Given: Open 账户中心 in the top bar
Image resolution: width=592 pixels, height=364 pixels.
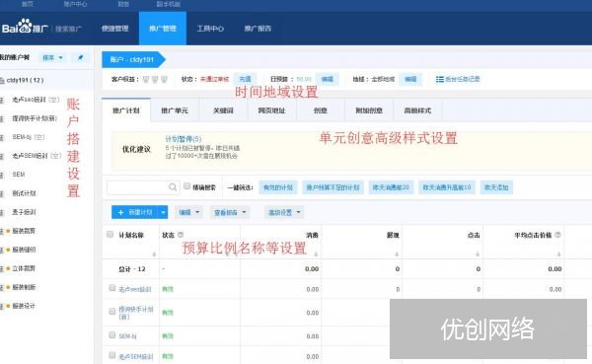Looking at the screenshot, I should tap(75, 4).
